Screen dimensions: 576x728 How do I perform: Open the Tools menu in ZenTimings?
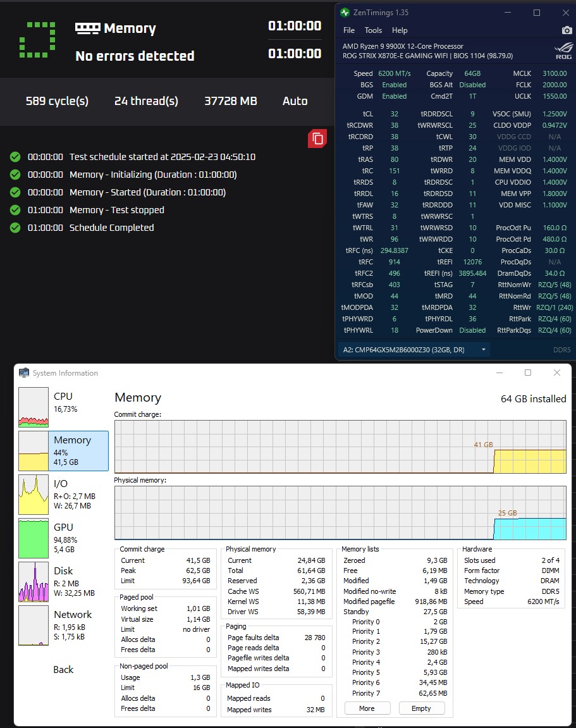[373, 30]
